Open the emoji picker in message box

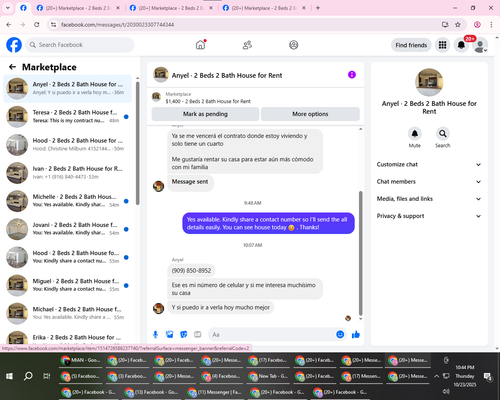[340, 334]
